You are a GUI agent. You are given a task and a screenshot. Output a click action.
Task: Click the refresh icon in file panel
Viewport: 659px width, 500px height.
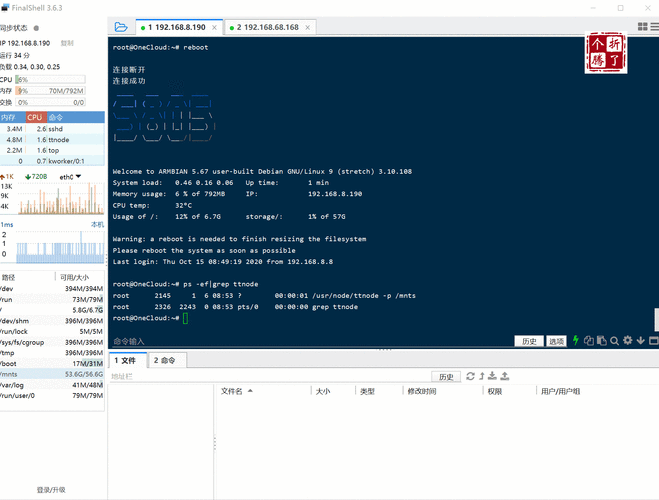click(470, 376)
